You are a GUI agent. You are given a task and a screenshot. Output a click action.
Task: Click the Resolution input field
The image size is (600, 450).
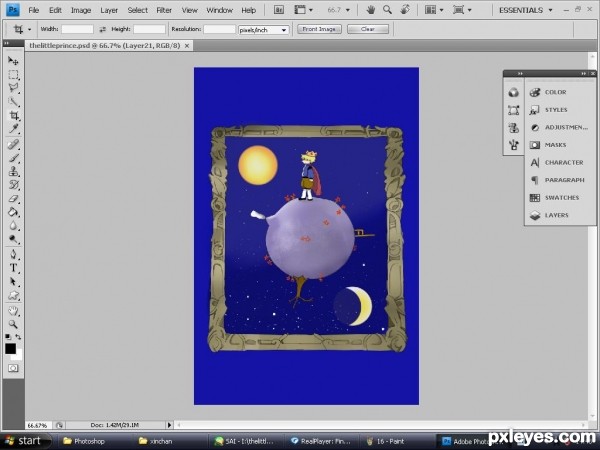[219, 29]
